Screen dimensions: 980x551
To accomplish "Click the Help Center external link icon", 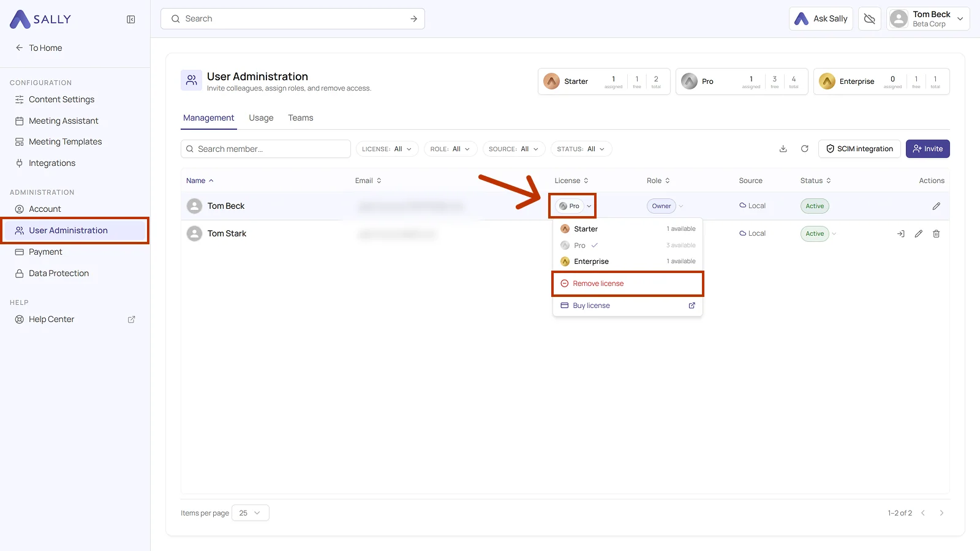I will 131,320.
